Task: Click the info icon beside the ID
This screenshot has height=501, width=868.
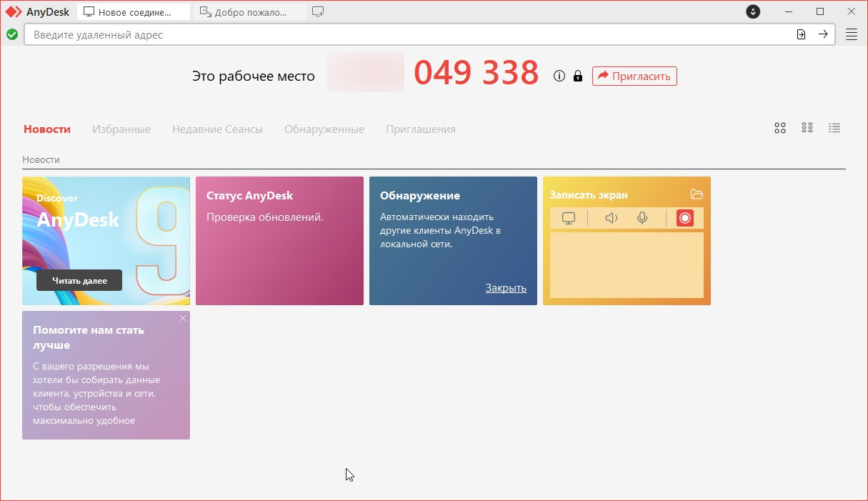Action: (x=559, y=76)
